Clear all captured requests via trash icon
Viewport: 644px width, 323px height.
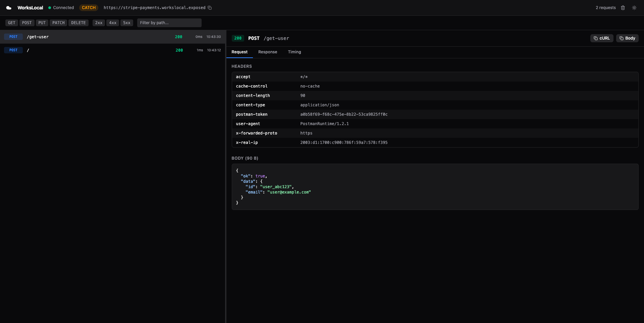pos(623,7)
